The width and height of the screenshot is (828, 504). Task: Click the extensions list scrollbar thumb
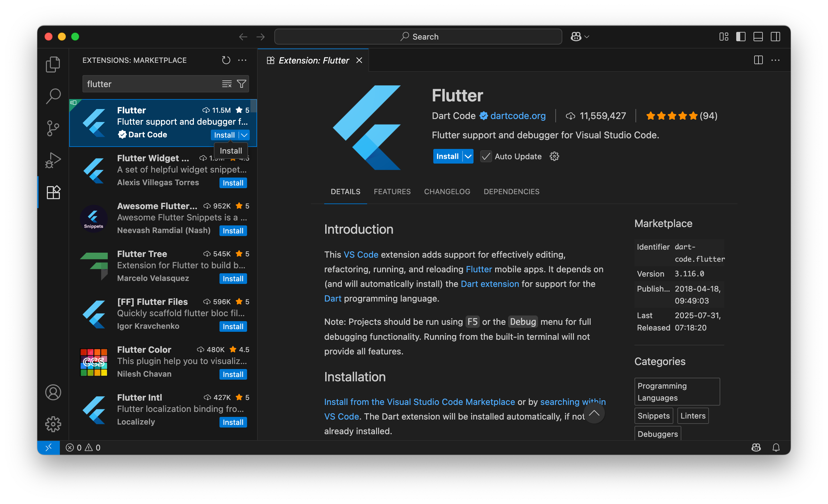point(254,106)
